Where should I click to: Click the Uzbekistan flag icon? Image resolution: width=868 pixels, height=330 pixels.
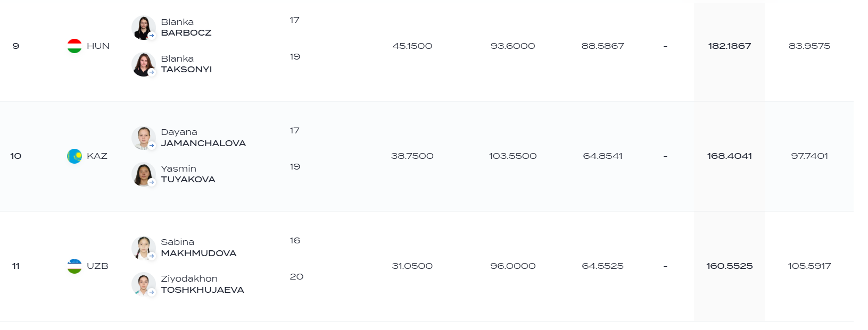pos(75,266)
